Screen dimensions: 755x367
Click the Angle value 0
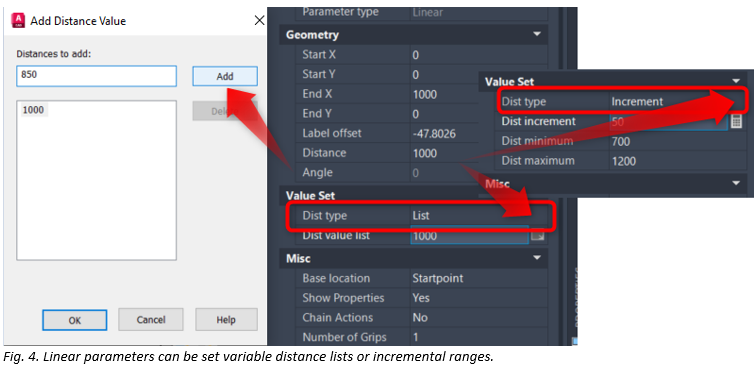[x=416, y=173]
